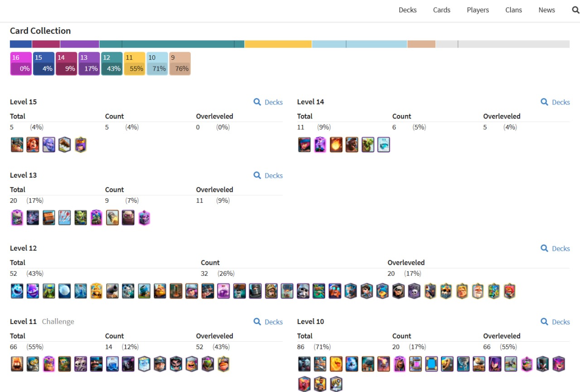Open the Hog Rider card in Level 14
Screen dimensions: 580x392
pos(352,144)
